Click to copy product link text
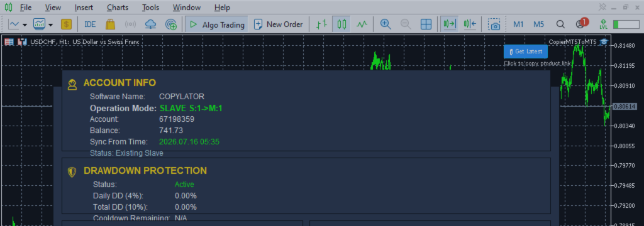 [x=537, y=63]
